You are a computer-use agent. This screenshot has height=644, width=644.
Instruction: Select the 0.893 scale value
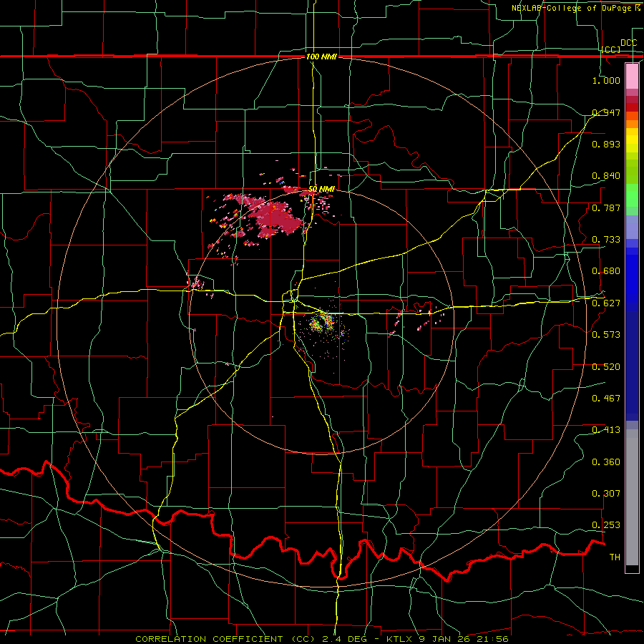(x=606, y=144)
